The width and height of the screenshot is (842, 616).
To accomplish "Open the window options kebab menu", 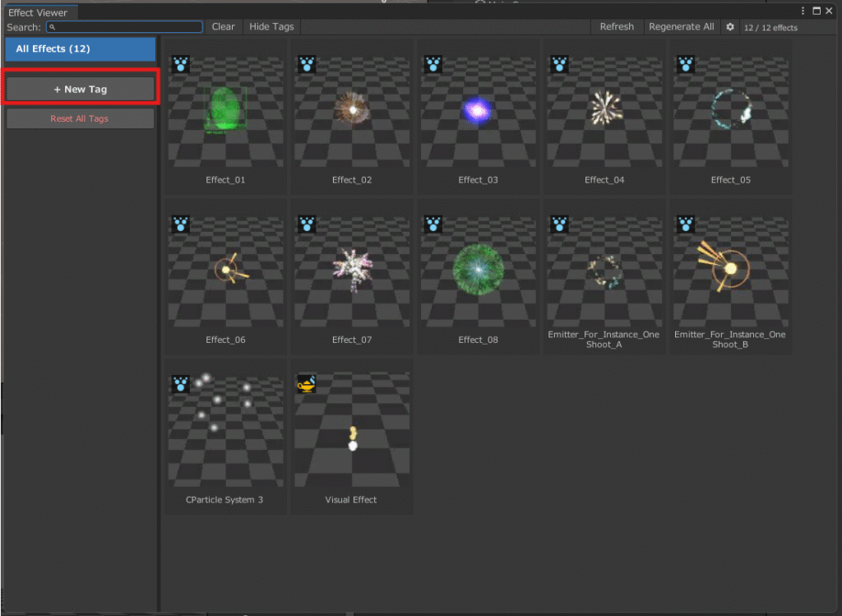I will (x=804, y=12).
